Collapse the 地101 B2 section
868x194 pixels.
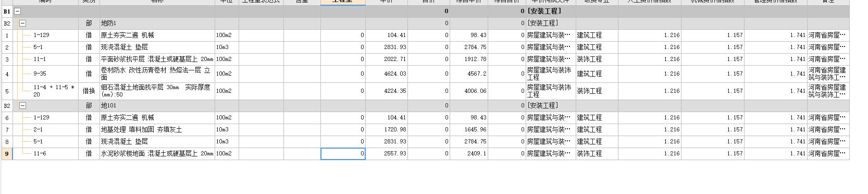[22, 105]
